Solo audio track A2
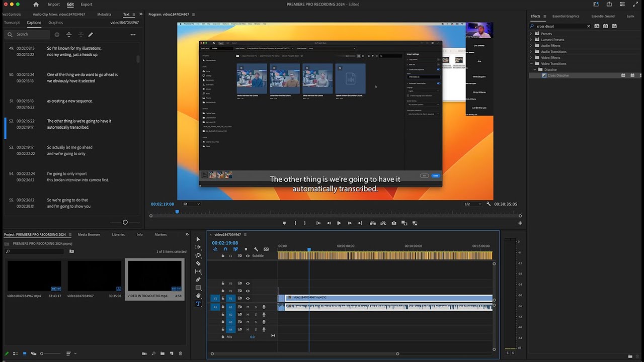The height and width of the screenshot is (362, 644). pyautogui.click(x=256, y=314)
